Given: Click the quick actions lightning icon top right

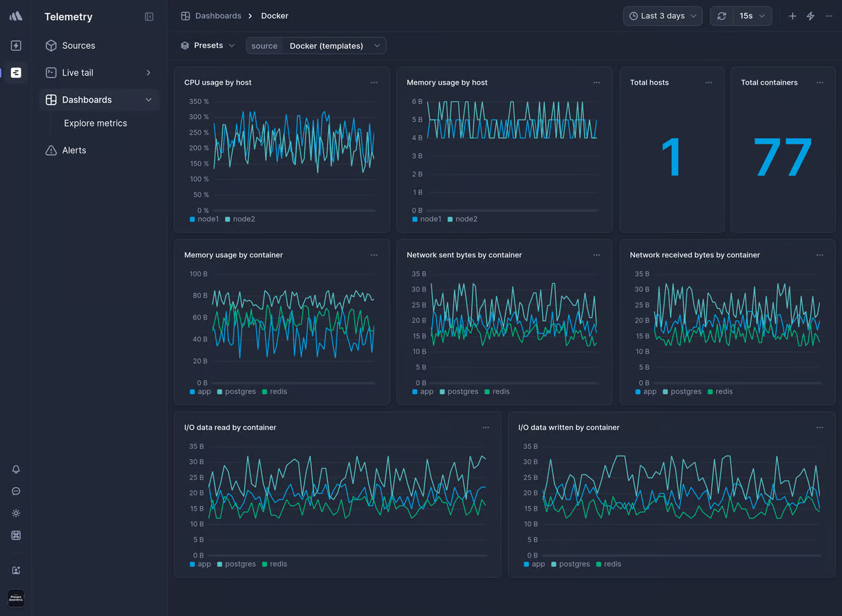Looking at the screenshot, I should 810,15.
